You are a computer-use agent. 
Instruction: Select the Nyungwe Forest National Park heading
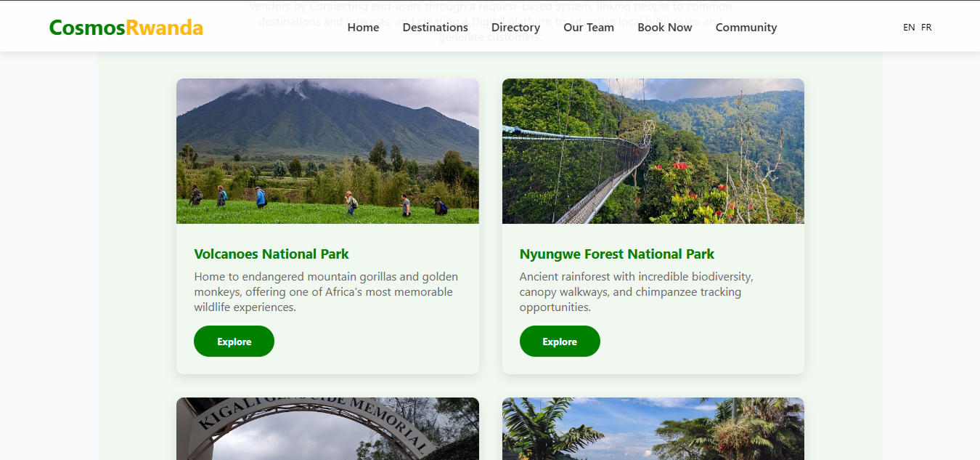[616, 254]
